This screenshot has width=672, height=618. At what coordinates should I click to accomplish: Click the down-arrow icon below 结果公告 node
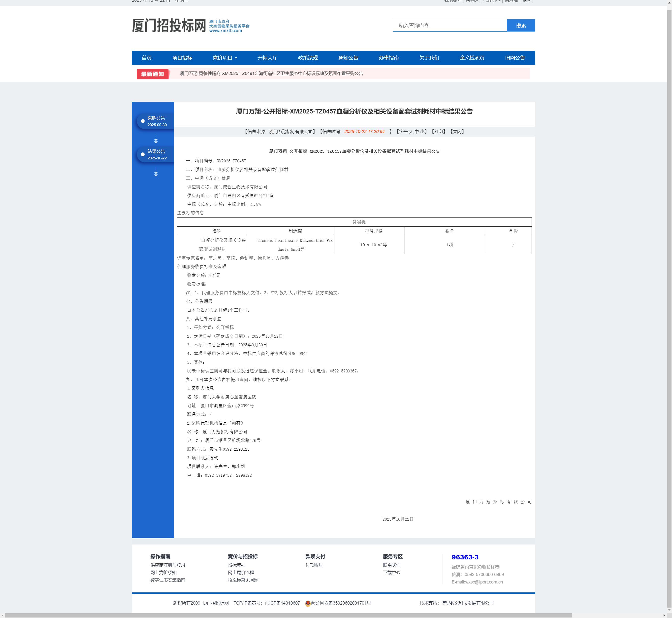click(156, 173)
